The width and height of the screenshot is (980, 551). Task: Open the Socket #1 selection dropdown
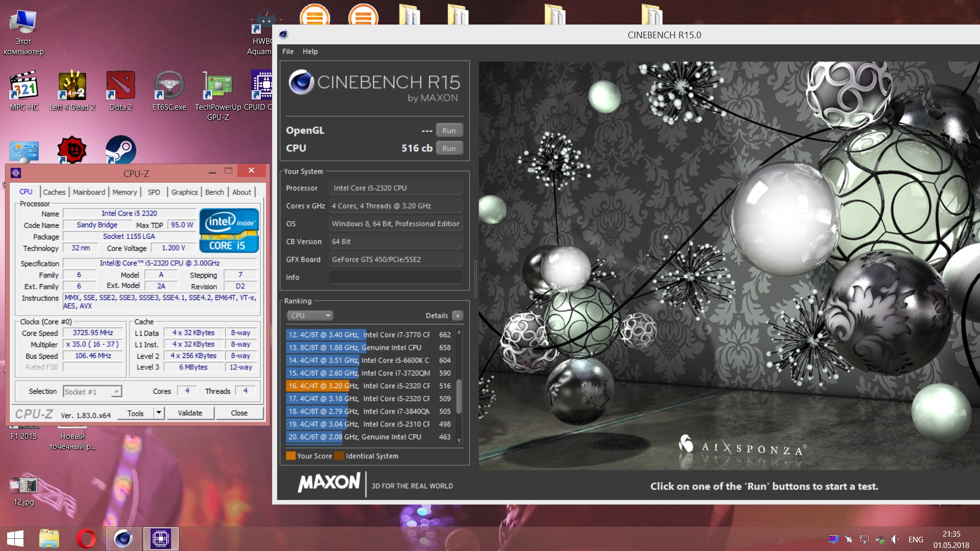92,391
